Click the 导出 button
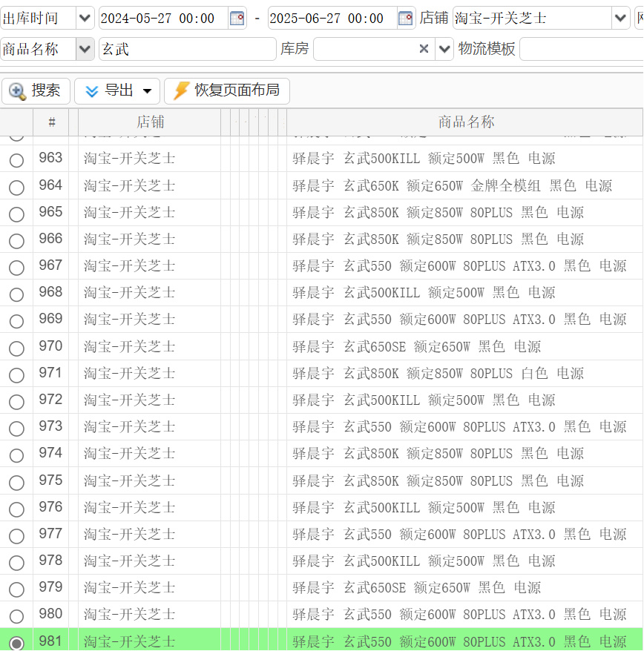The width and height of the screenshot is (644, 651). click(116, 91)
